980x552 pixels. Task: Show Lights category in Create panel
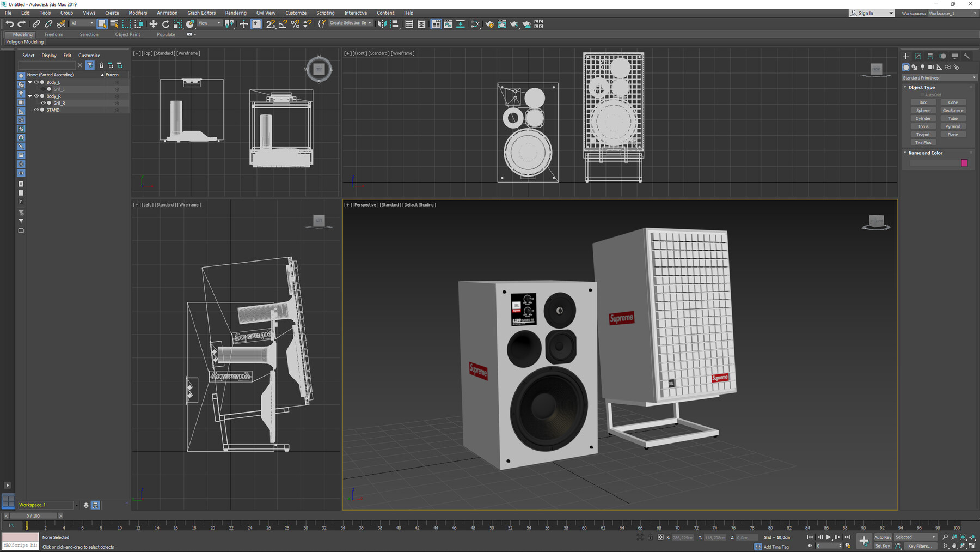[922, 67]
